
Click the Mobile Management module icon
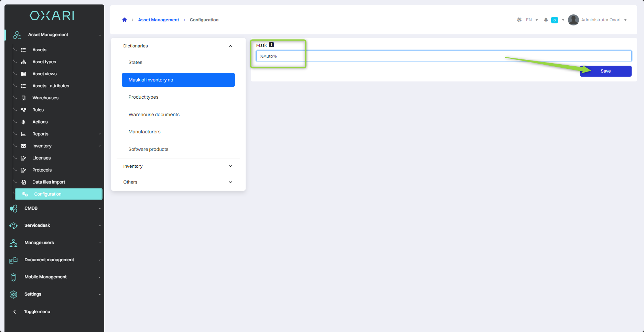13,277
